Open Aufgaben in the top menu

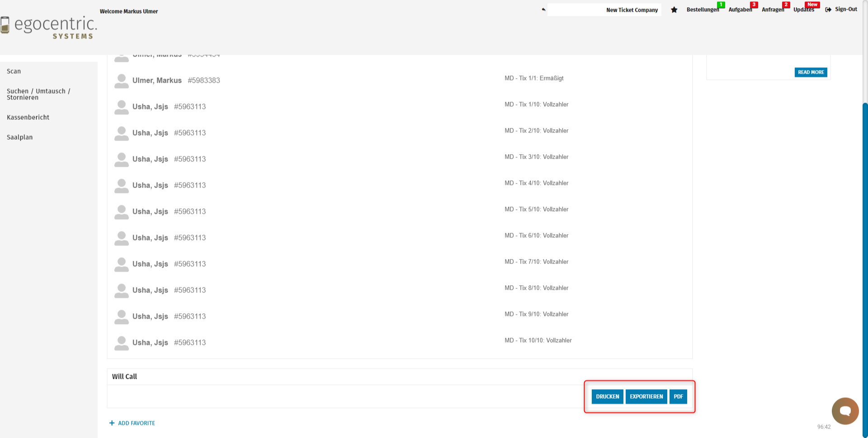pos(740,9)
